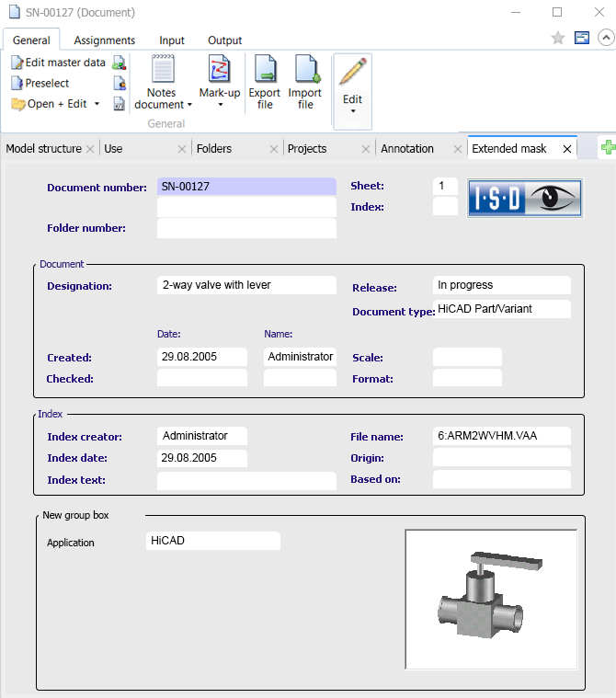Open the Annotation tab
Screen dimensions: 616x698
point(406,149)
